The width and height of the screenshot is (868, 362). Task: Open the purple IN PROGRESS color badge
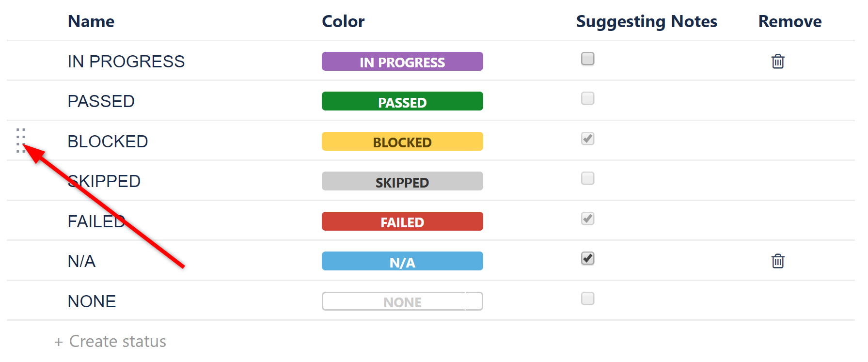tap(402, 62)
